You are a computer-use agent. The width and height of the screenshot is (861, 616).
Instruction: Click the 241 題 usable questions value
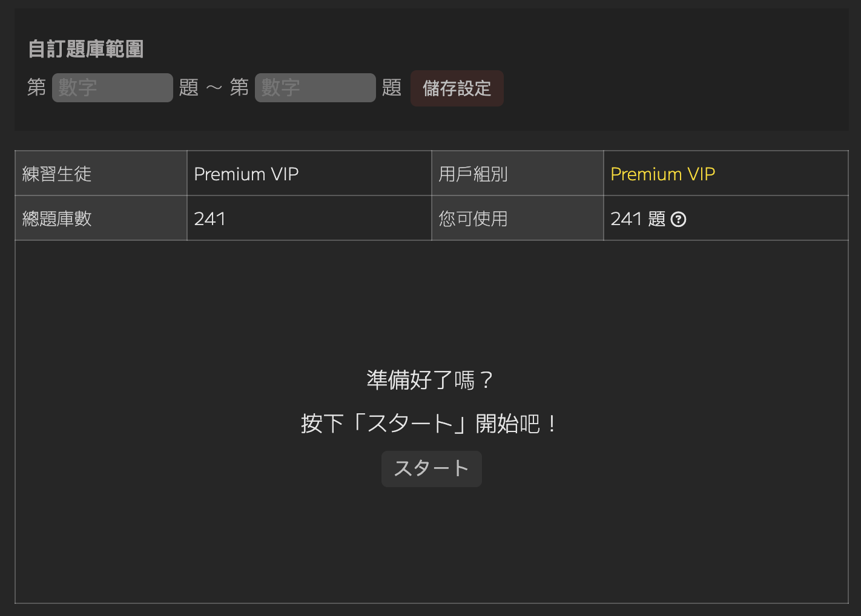[x=638, y=218]
